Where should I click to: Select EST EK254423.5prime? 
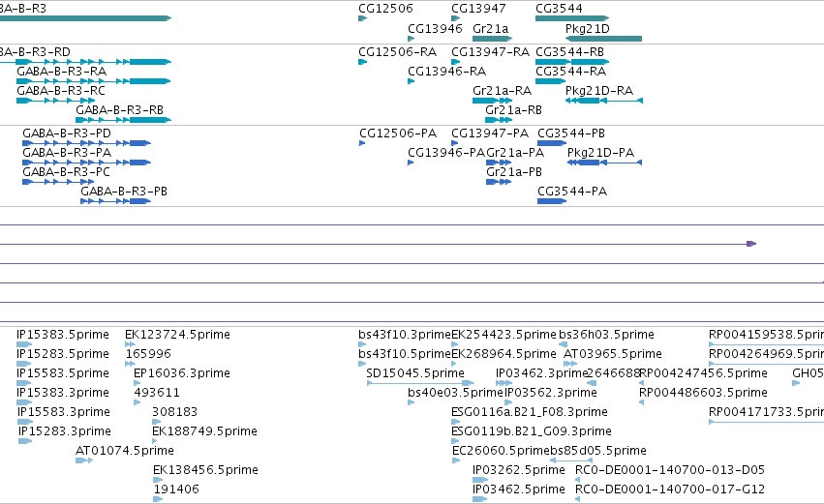[x=504, y=335]
